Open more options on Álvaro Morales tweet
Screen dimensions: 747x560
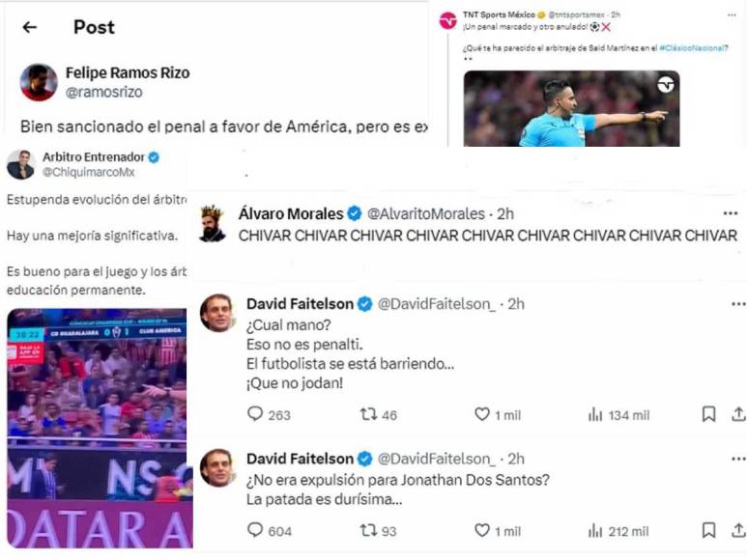[731, 213]
